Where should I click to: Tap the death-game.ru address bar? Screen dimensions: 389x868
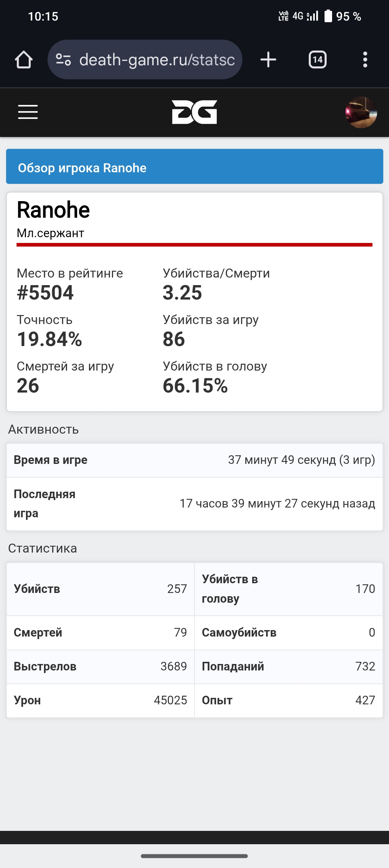145,59
